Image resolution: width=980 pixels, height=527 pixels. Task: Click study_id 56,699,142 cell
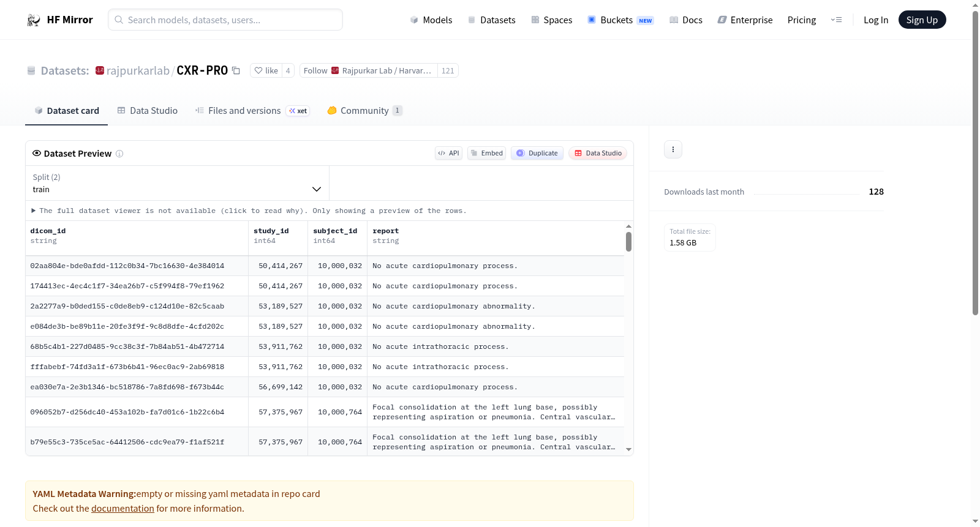tap(278, 387)
